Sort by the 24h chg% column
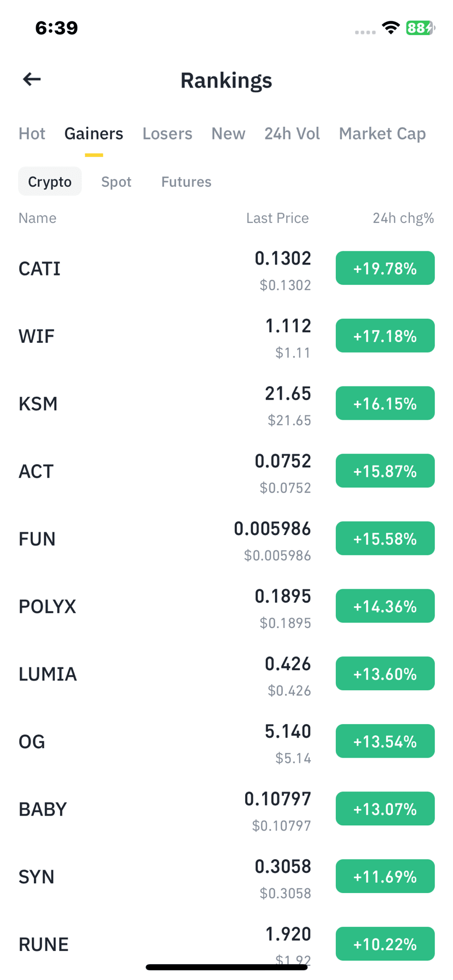This screenshot has height=980, width=453. coord(403,218)
